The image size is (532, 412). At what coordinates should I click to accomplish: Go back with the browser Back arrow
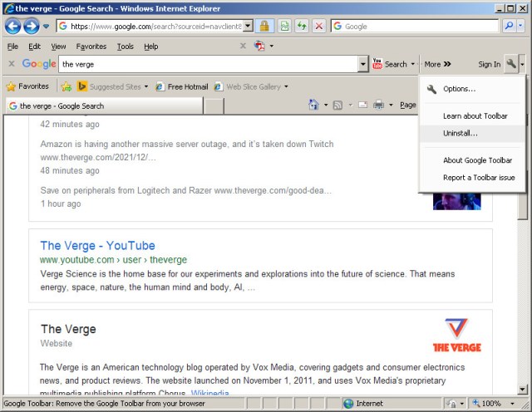(x=13, y=26)
